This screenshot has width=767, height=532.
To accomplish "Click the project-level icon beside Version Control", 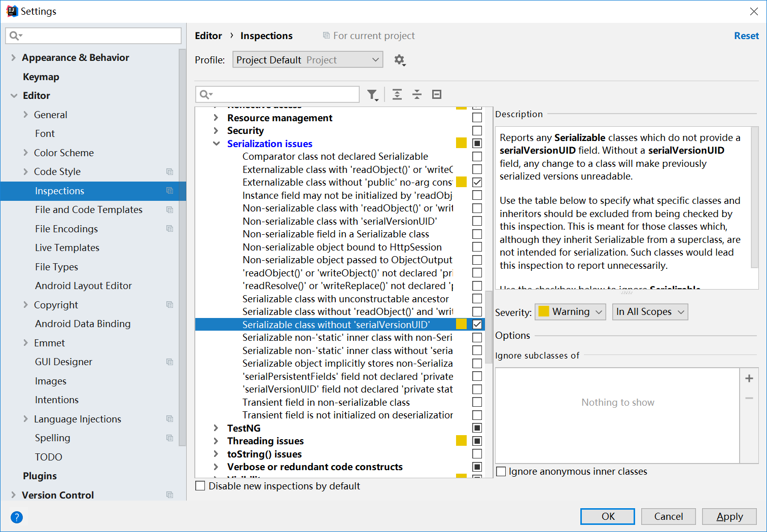I will click(170, 495).
